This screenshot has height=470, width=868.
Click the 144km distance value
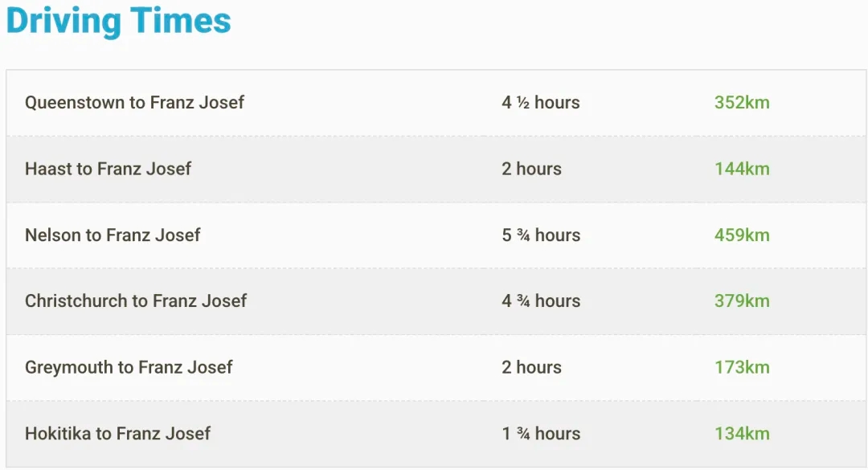pyautogui.click(x=742, y=168)
